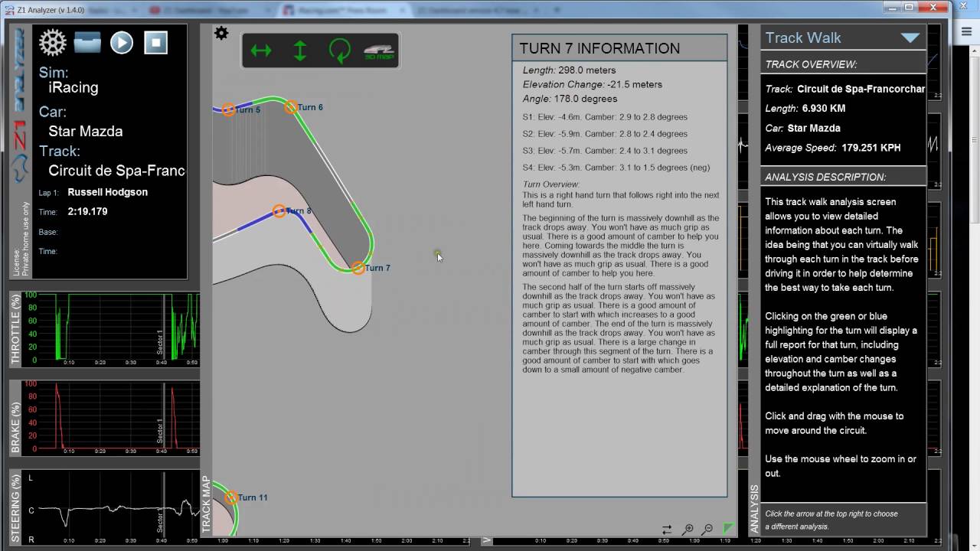Rotate the track map with circular arrow

tap(339, 51)
